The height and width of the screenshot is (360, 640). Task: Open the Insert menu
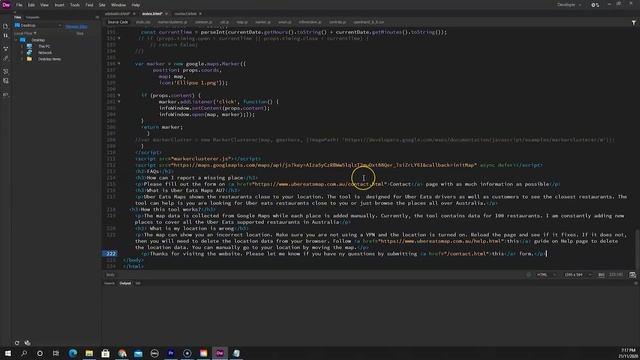tap(59, 5)
